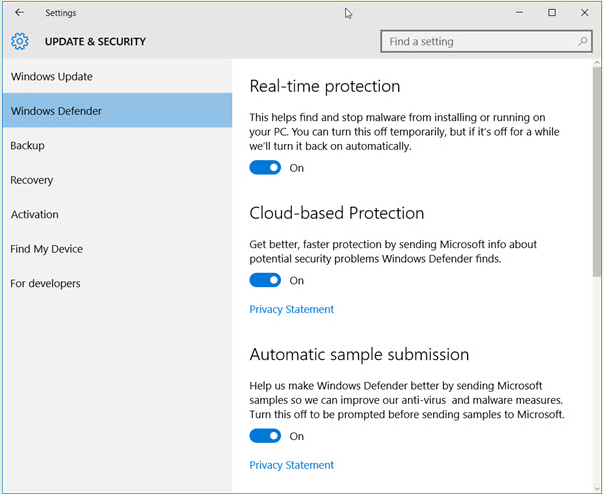The width and height of the screenshot is (603, 494).
Task: Click the back arrow in title bar
Action: click(x=20, y=13)
